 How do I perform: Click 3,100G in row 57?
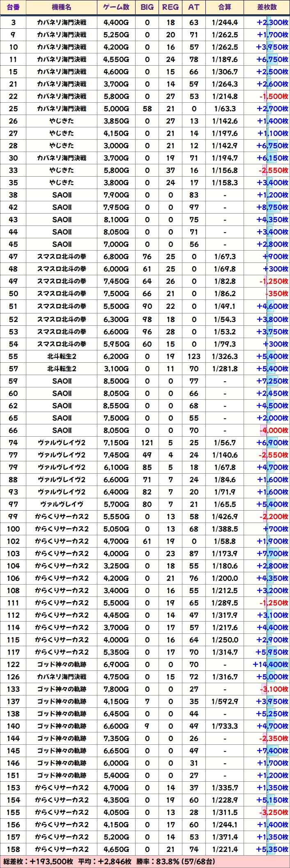(116, 368)
